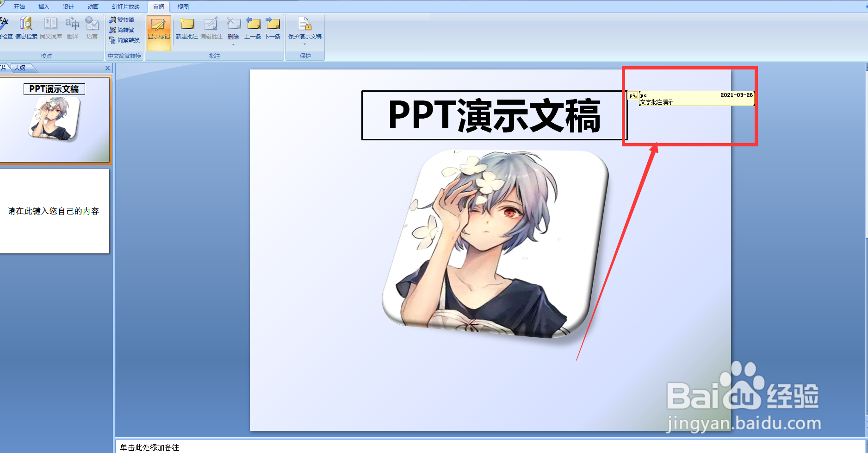
Task: Open 信息检索 research tool
Action: tap(26, 28)
